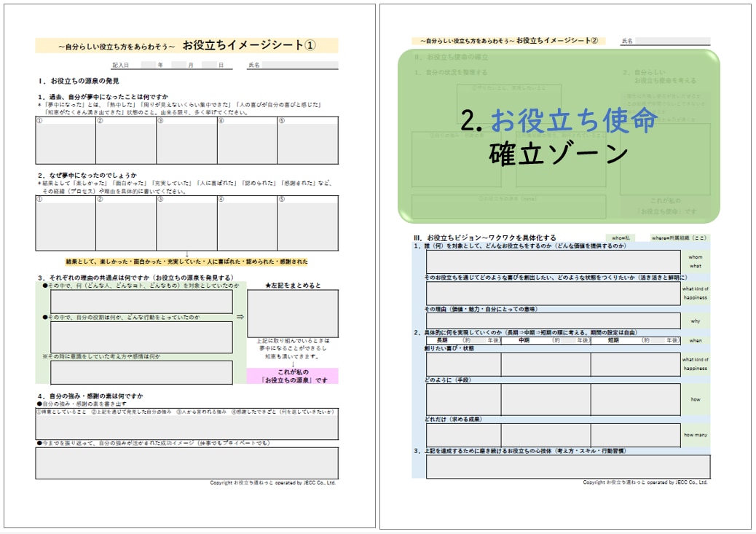Click the 氏名 name field on sheet ①
The image size is (756, 534).
click(x=300, y=65)
